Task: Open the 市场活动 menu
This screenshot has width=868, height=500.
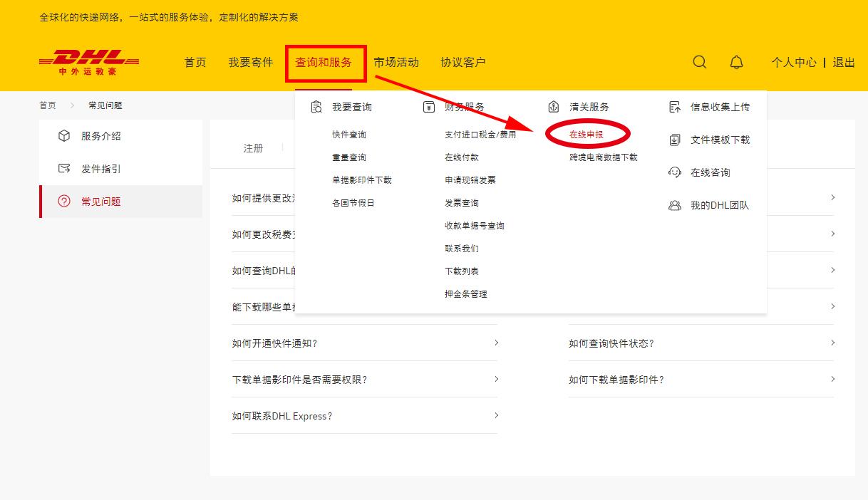Action: point(397,62)
